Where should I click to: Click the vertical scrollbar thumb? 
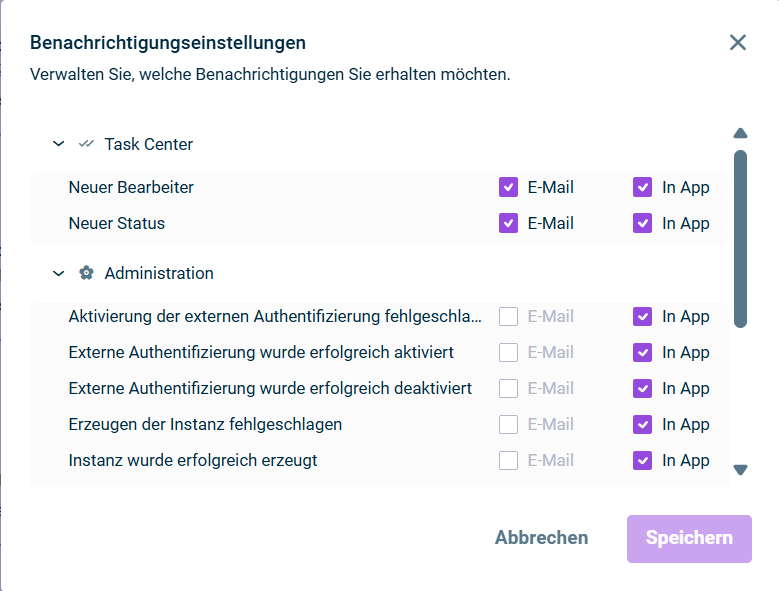[740, 238]
